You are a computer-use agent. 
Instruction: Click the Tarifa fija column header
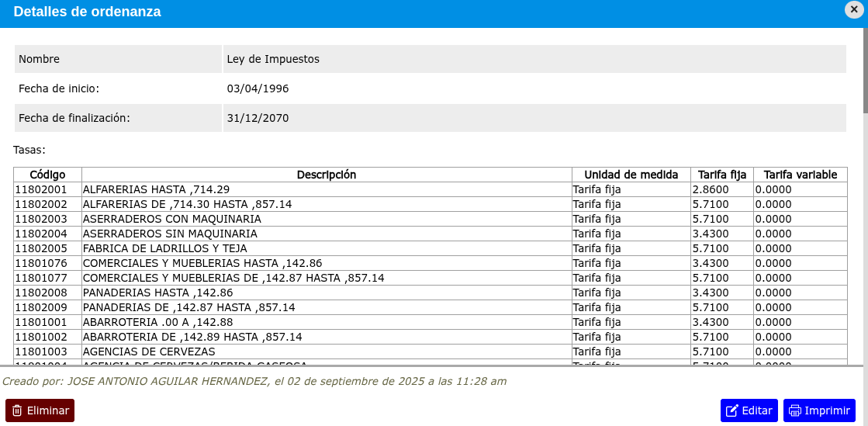tap(722, 175)
